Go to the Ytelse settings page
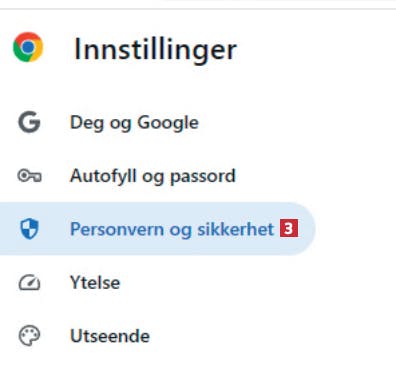 pos(95,283)
